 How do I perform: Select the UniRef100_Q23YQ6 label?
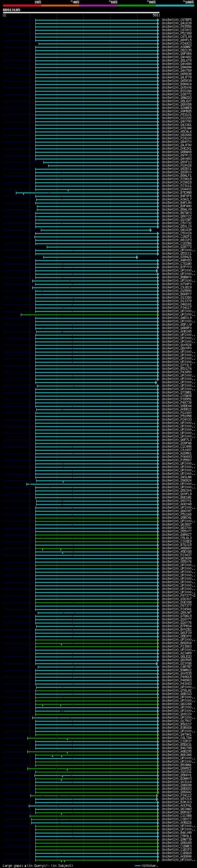[x=176, y=663]
